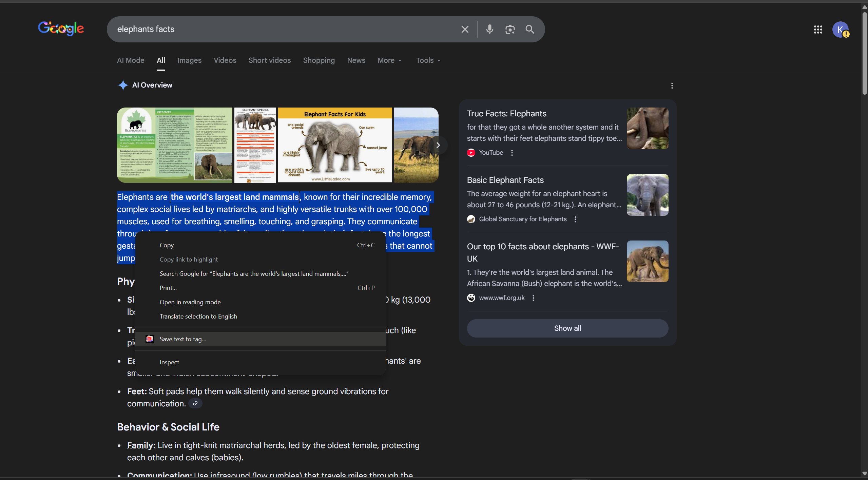Open AI Overview three-dot options menu
The width and height of the screenshot is (868, 480).
coord(672,86)
